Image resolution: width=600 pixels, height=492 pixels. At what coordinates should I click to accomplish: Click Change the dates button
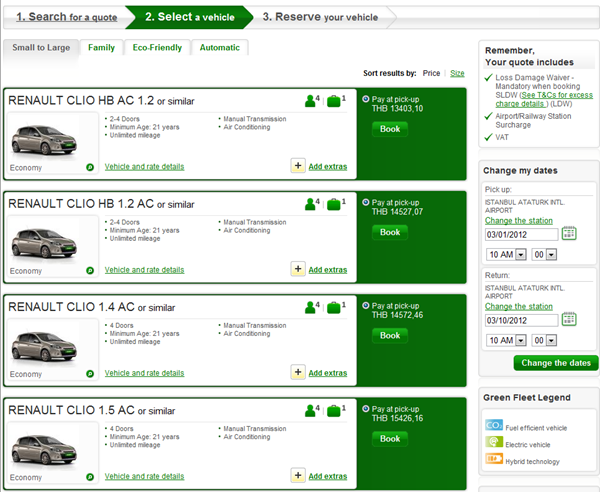(x=556, y=363)
